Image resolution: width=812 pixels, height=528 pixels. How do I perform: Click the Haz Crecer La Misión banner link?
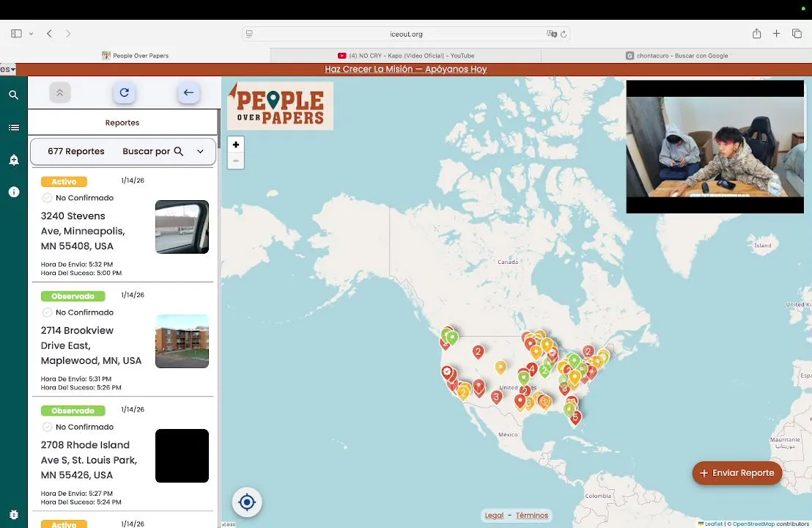[405, 69]
